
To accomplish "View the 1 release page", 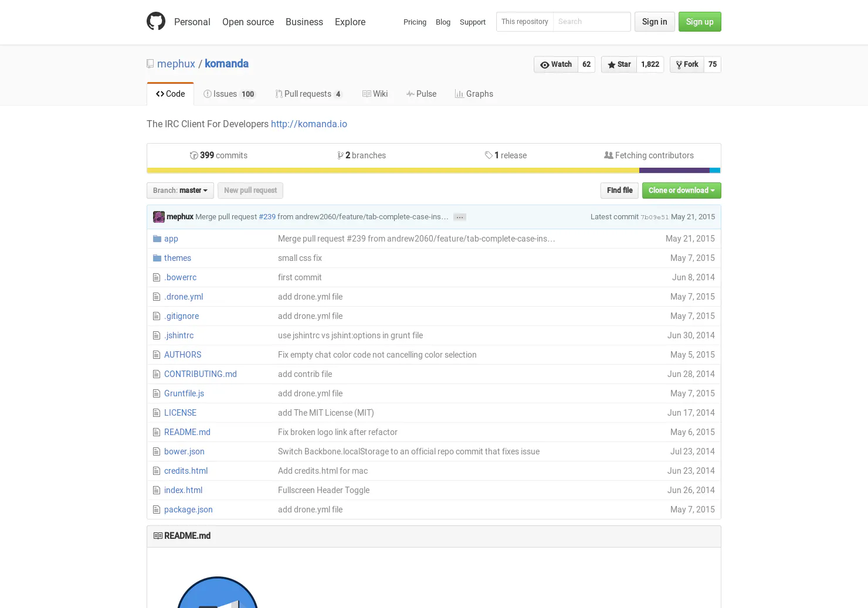I will coord(506,155).
